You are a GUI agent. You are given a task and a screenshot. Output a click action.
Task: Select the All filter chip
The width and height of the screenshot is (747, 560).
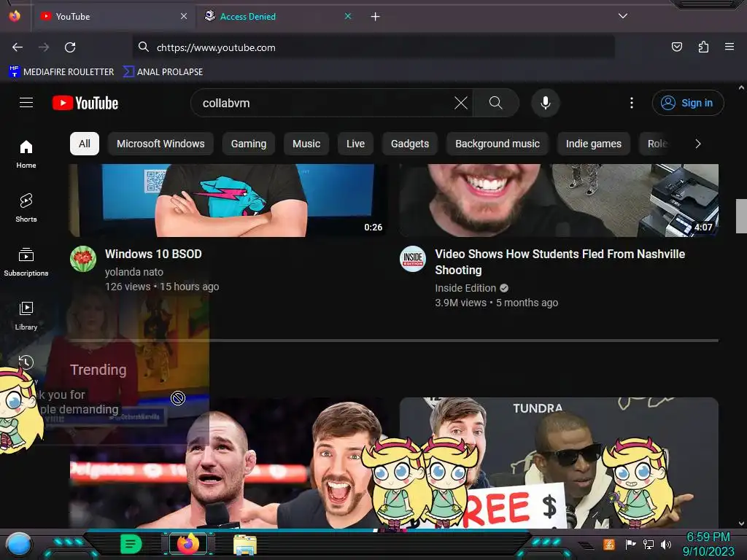tap(85, 144)
